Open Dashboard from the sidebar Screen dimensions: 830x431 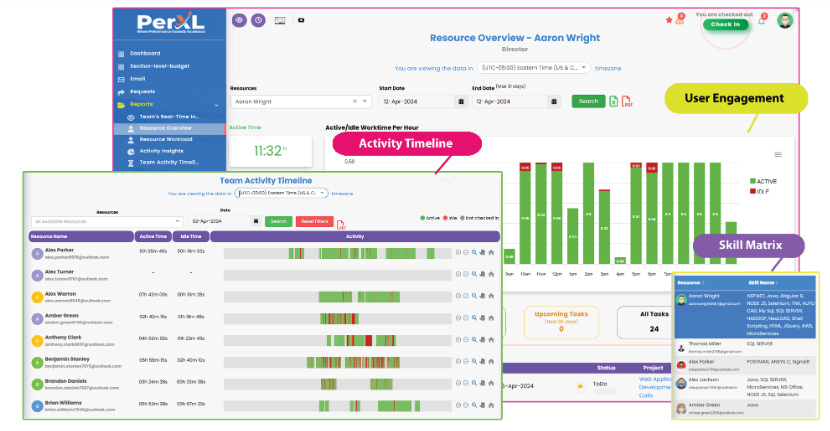click(x=145, y=52)
